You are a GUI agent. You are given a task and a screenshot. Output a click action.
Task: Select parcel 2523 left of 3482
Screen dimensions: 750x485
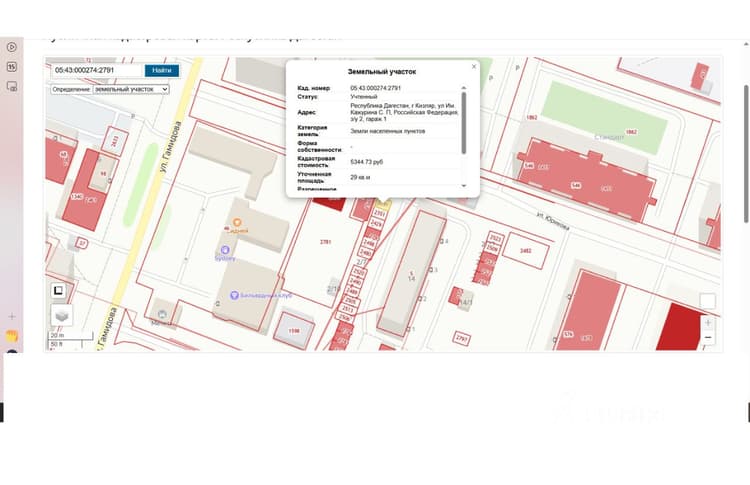[496, 239]
